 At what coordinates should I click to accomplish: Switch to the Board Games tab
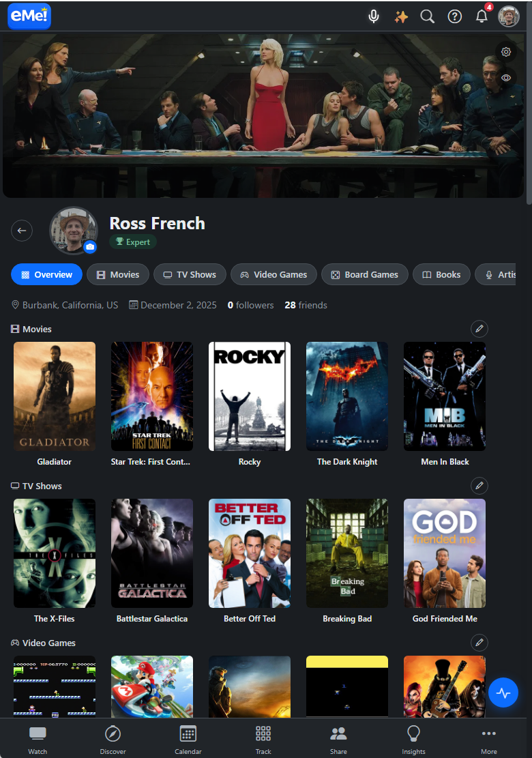click(364, 274)
